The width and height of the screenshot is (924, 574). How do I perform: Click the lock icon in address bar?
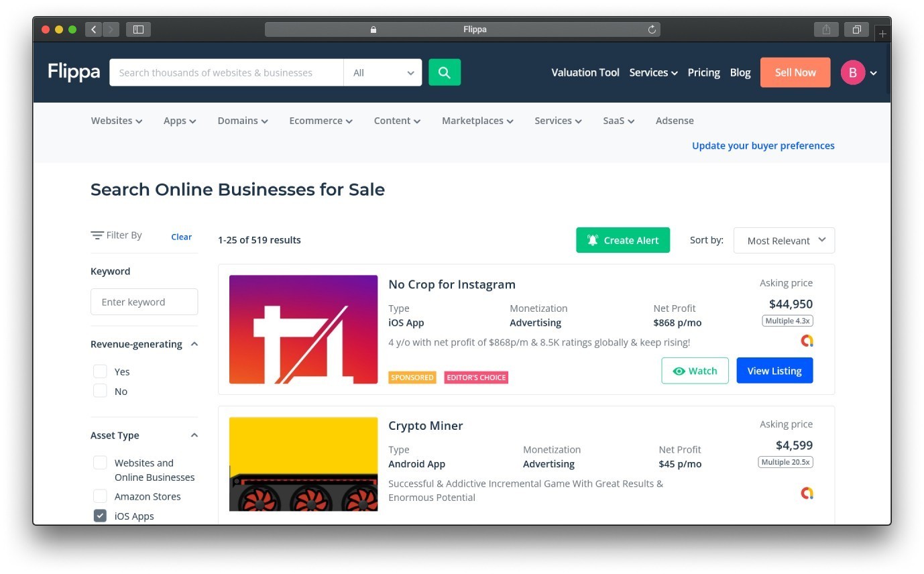click(373, 30)
